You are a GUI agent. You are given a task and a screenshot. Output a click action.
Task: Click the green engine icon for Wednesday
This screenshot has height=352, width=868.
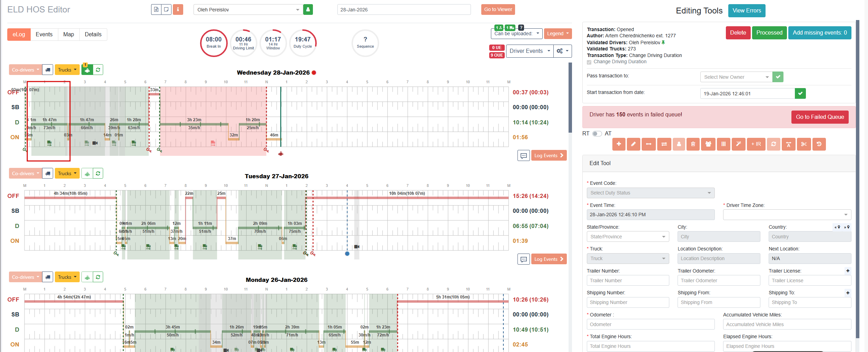(x=87, y=70)
